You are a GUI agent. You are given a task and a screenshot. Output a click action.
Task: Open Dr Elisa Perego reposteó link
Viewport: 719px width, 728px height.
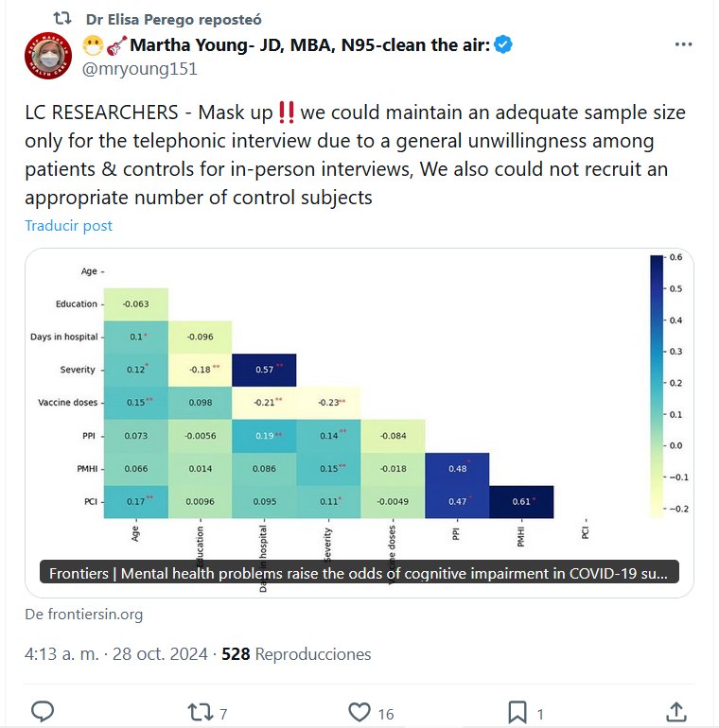tap(173, 19)
